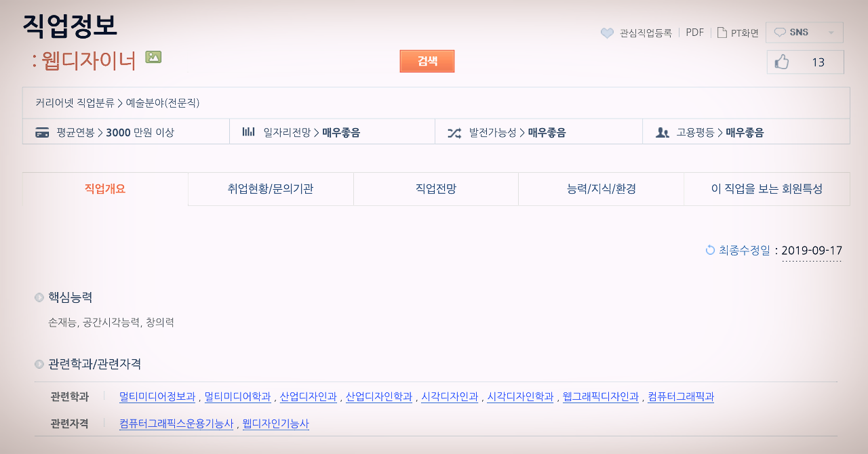Select the 직업개요 tab
868x454 pixels.
tap(105, 189)
